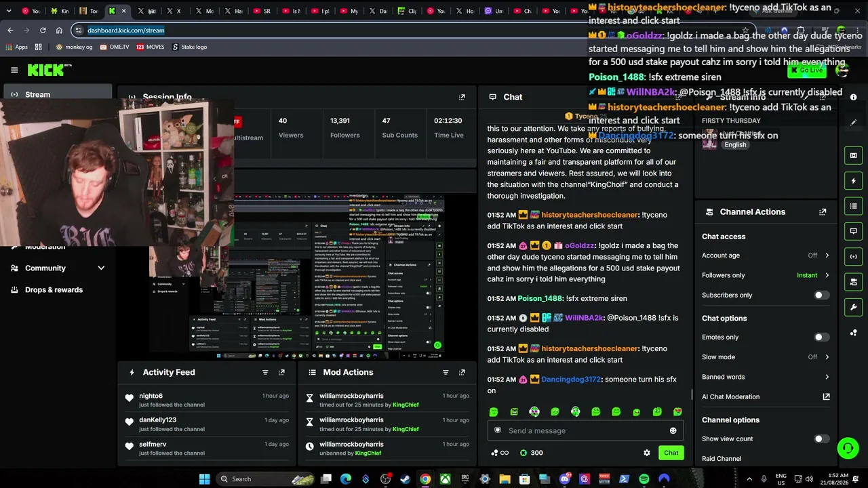Open Mod Actions filter options
868x488 pixels.
446,372
